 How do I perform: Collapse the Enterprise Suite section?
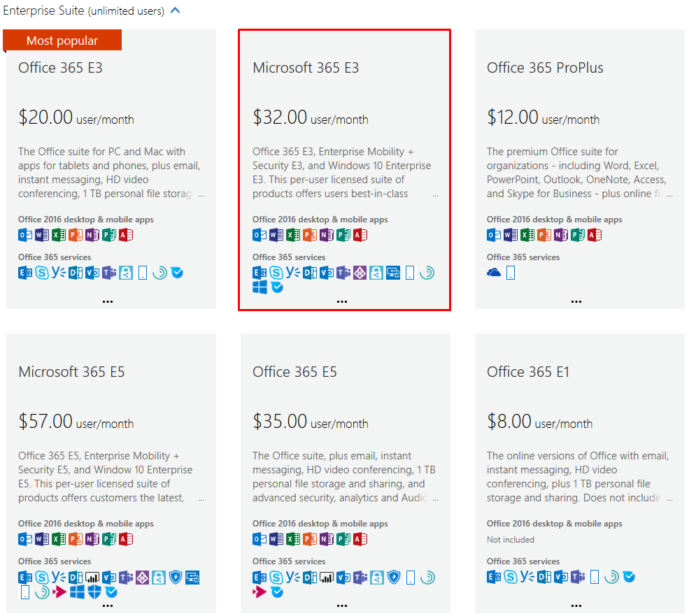(176, 10)
